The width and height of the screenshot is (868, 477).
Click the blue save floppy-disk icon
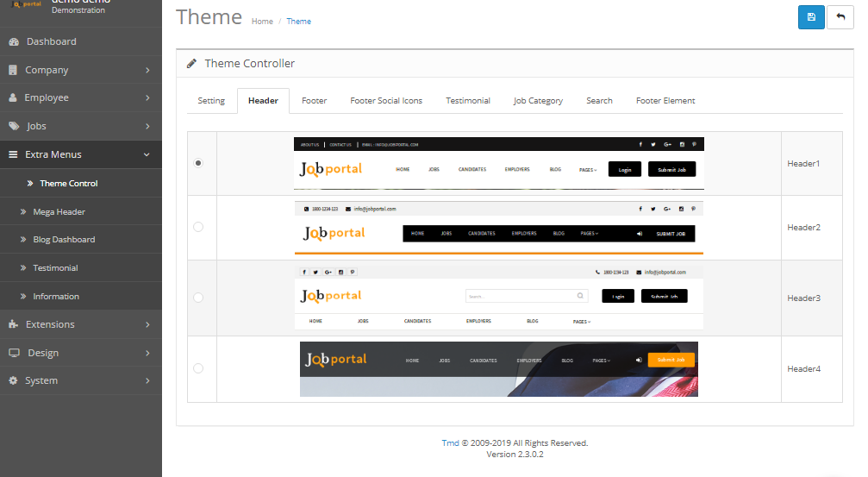pyautogui.click(x=811, y=17)
